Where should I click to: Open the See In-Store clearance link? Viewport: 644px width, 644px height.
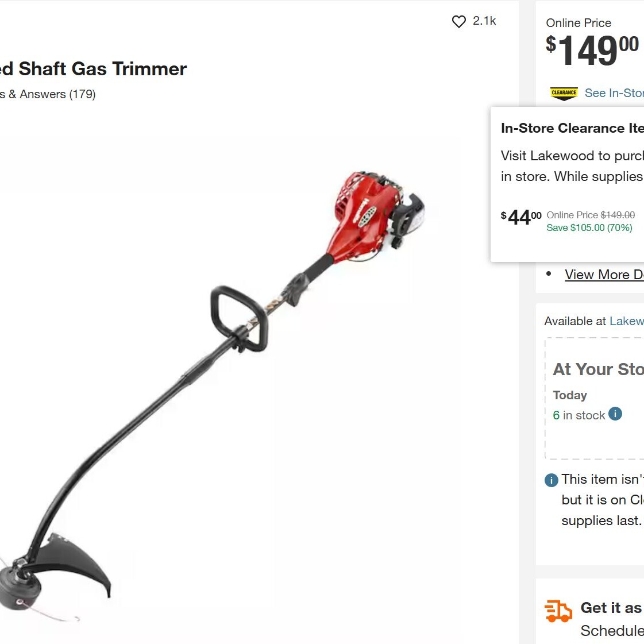pos(614,93)
